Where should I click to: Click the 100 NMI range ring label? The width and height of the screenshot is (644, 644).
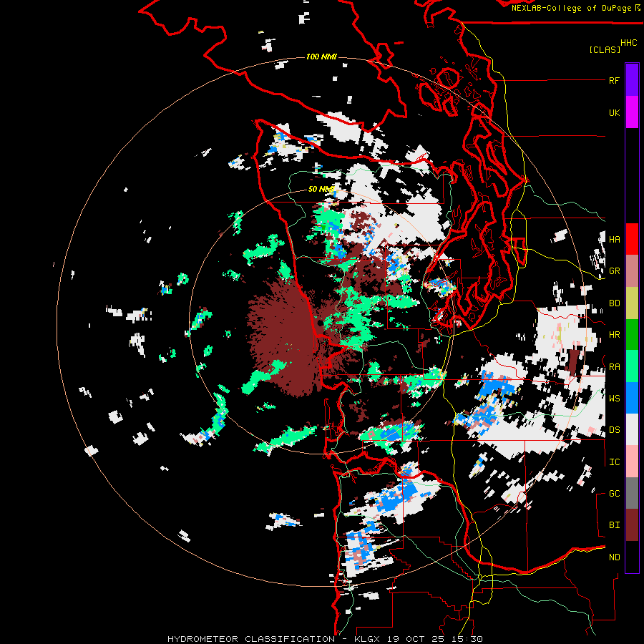[321, 57]
